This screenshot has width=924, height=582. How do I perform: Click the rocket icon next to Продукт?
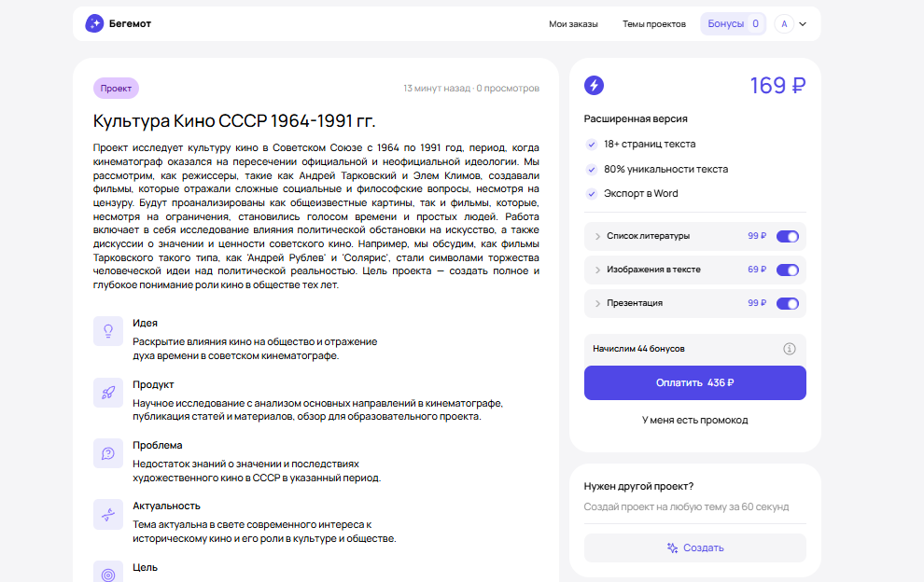pos(108,393)
